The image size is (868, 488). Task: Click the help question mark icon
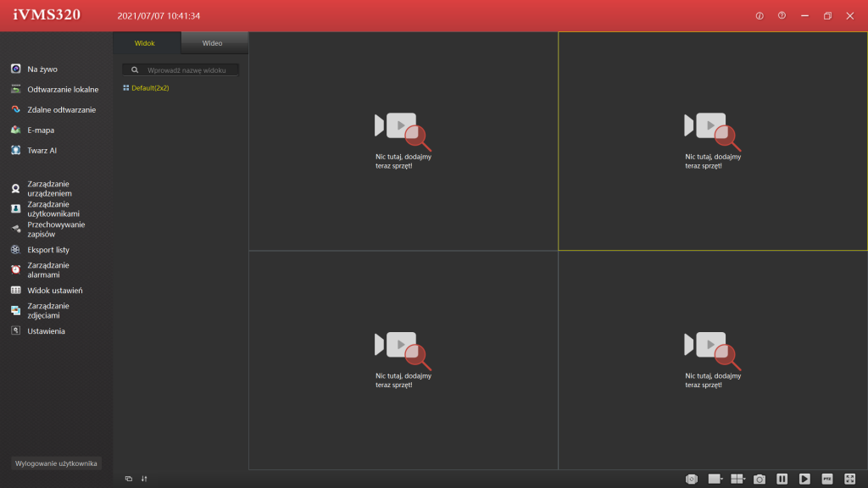tap(782, 16)
